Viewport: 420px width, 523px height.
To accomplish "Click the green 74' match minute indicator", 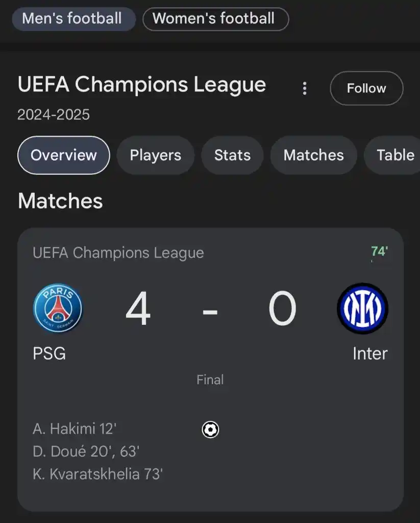I will coord(379,251).
